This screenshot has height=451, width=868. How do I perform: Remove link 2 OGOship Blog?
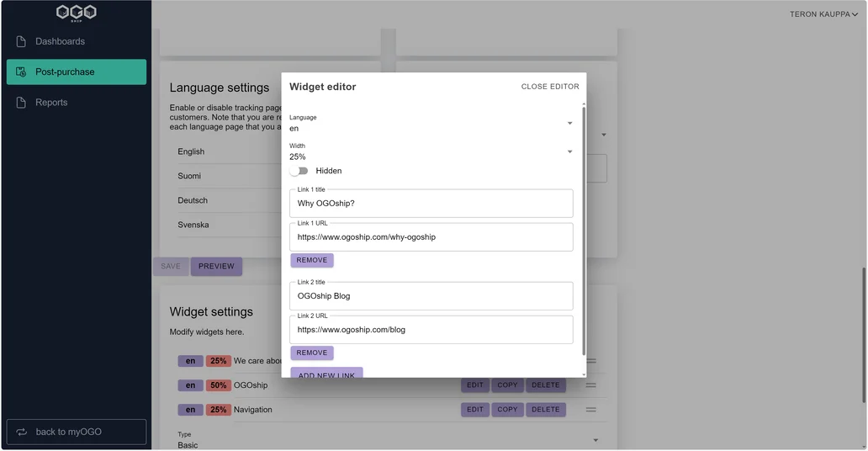312,353
